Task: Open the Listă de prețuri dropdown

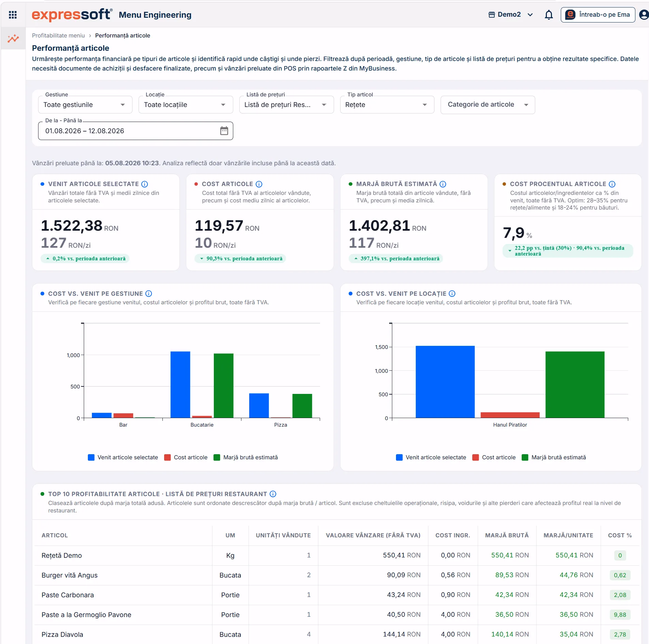Action: [286, 105]
